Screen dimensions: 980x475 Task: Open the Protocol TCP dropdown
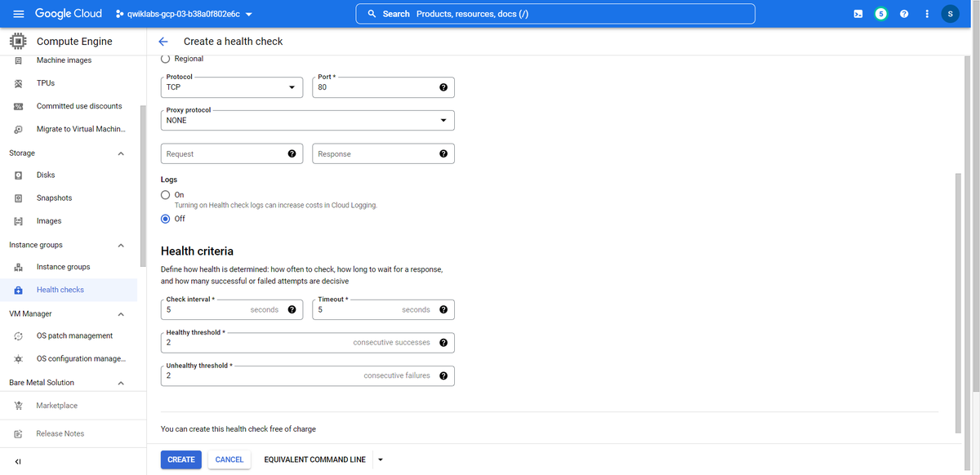click(x=232, y=87)
